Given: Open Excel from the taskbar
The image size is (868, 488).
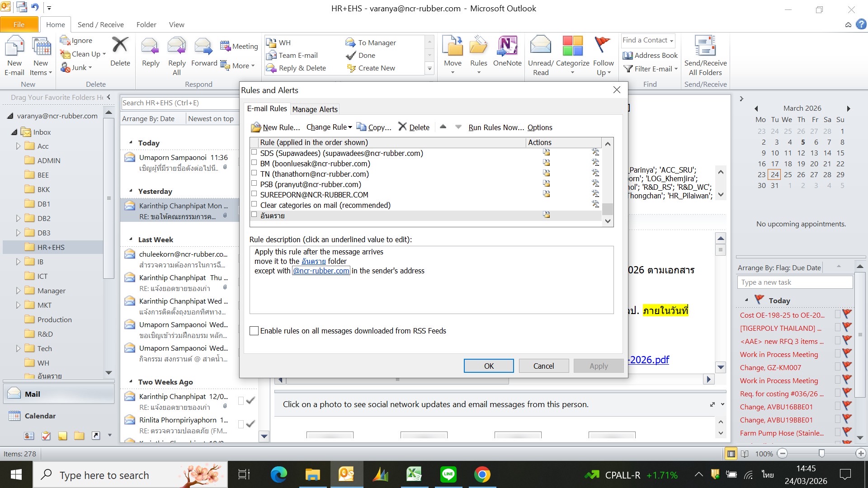Looking at the screenshot, I should coord(414,474).
